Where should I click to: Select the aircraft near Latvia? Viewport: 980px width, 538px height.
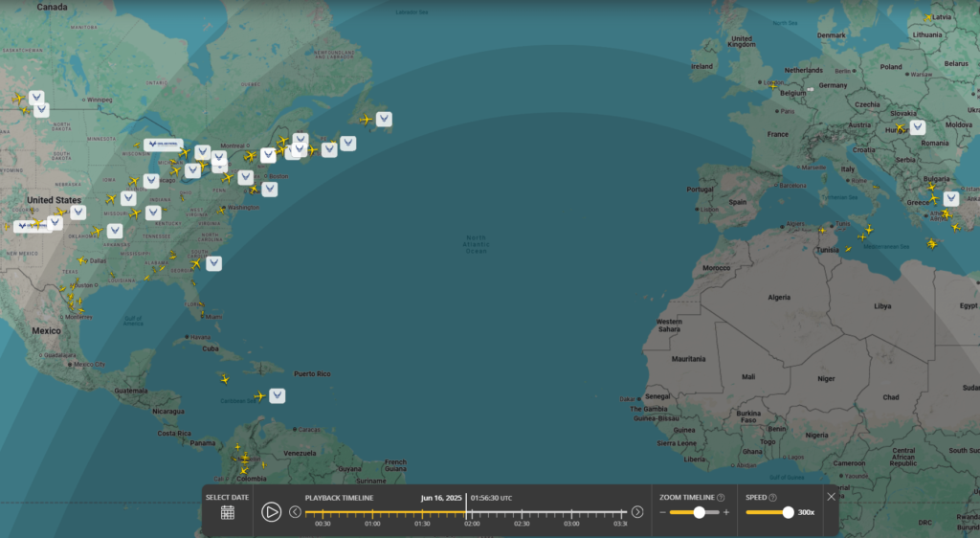928,17
